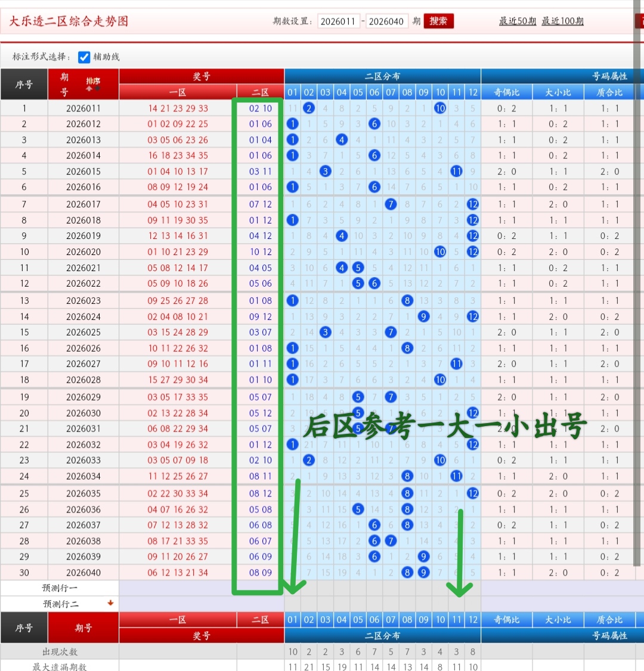This screenshot has width=644, height=671.
Task: Click the top 二区分布 header
Action: point(382,76)
